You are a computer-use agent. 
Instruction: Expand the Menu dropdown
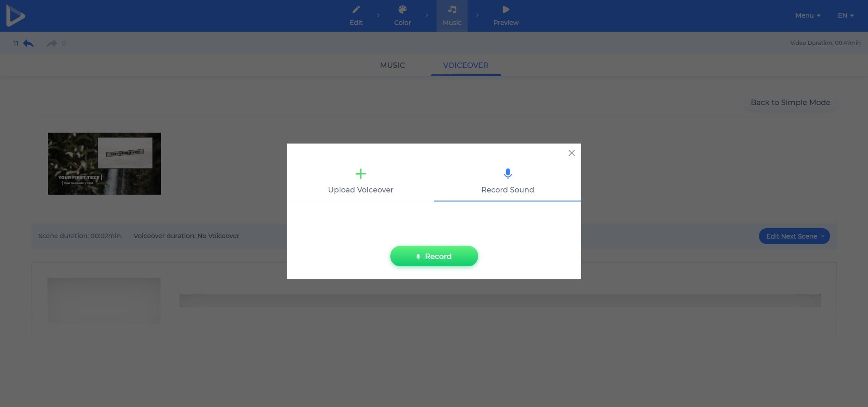[x=807, y=15]
